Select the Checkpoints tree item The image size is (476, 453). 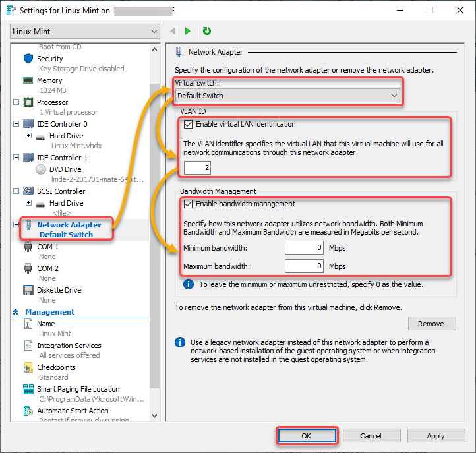point(56,367)
